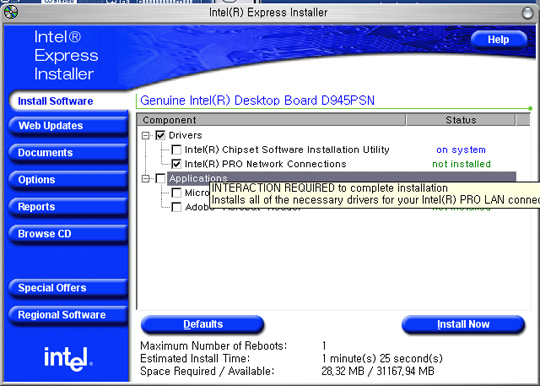The height and width of the screenshot is (386, 540).
Task: Click the Defaults button
Action: [202, 324]
